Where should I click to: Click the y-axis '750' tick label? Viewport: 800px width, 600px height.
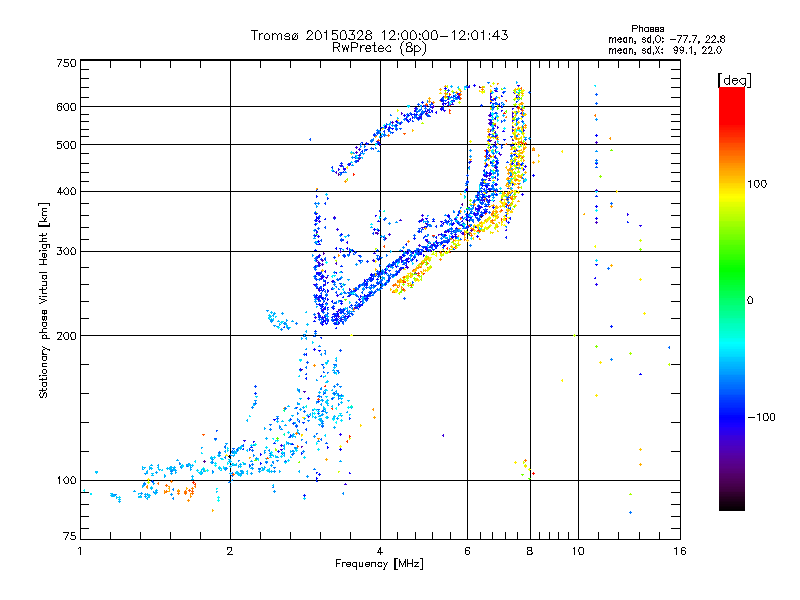[x=67, y=63]
